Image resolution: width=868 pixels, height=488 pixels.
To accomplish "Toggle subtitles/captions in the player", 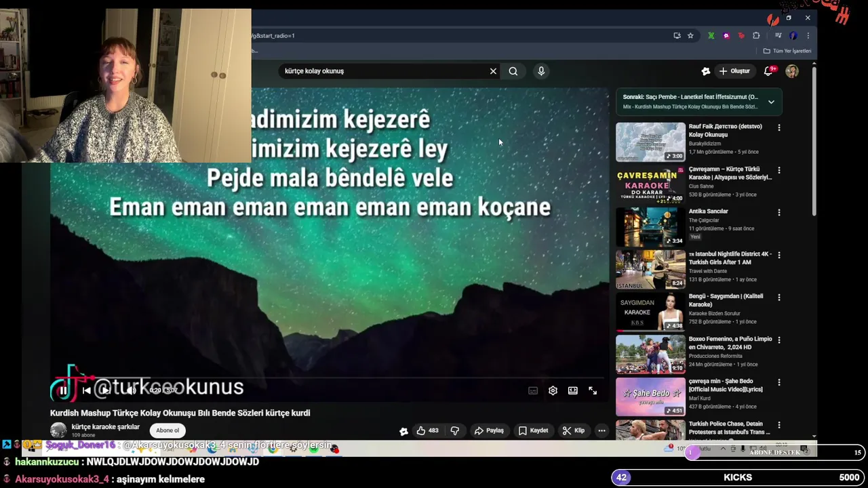I will 533,390.
